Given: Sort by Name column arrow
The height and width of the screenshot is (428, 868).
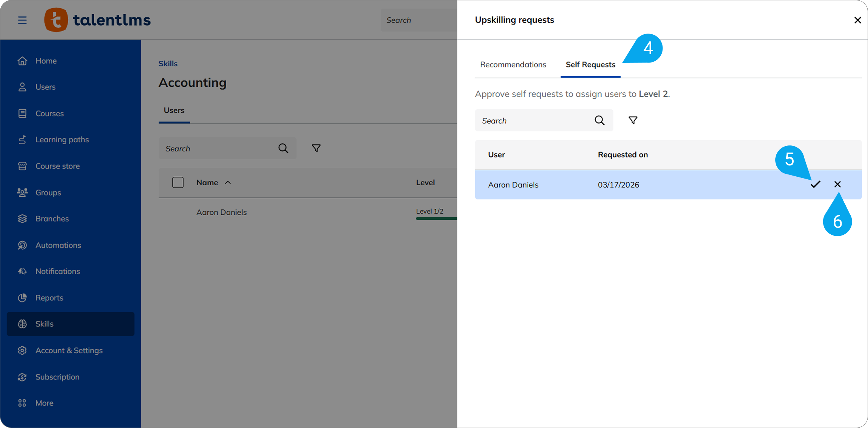Looking at the screenshot, I should point(228,182).
